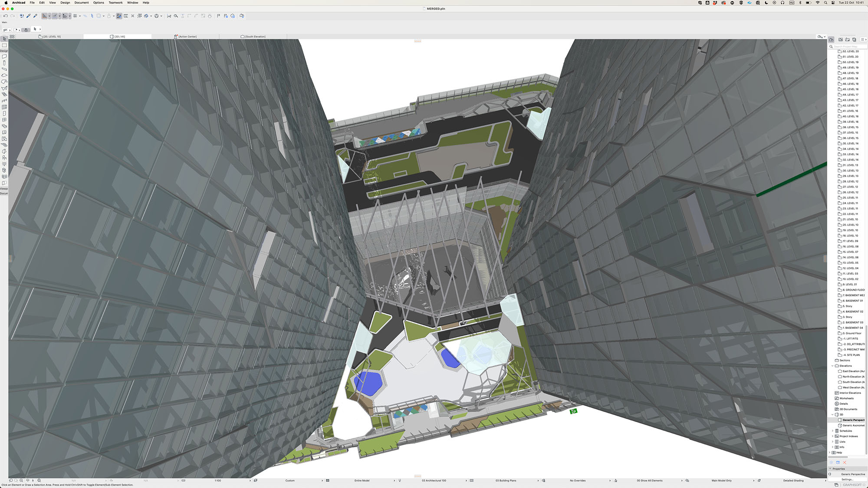
Task: Open the North Elevation item
Action: pos(851,377)
